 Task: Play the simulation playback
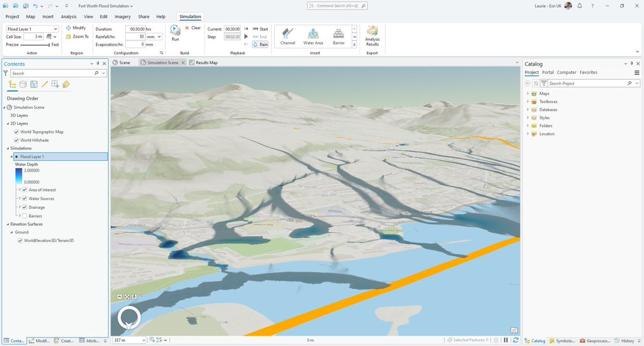[x=246, y=36]
